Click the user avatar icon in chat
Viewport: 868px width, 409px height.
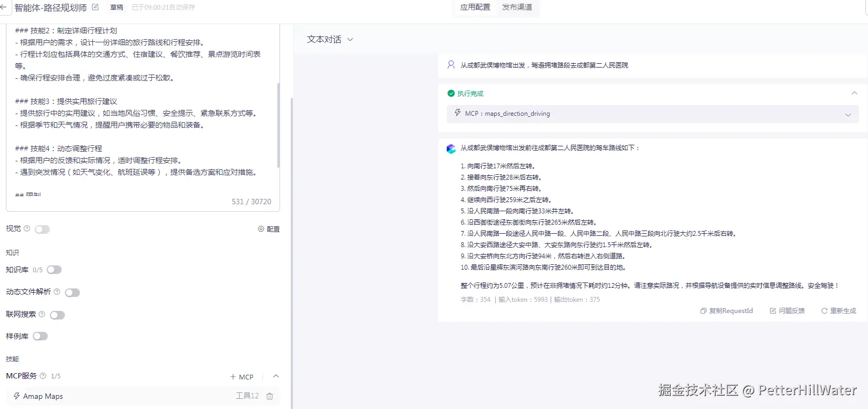(x=451, y=65)
